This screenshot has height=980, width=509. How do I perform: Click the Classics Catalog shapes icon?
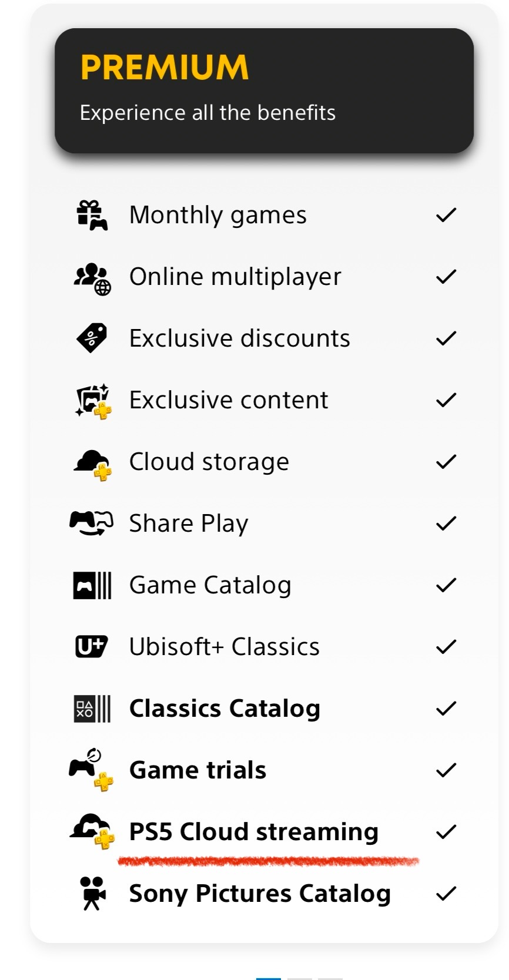[92, 709]
